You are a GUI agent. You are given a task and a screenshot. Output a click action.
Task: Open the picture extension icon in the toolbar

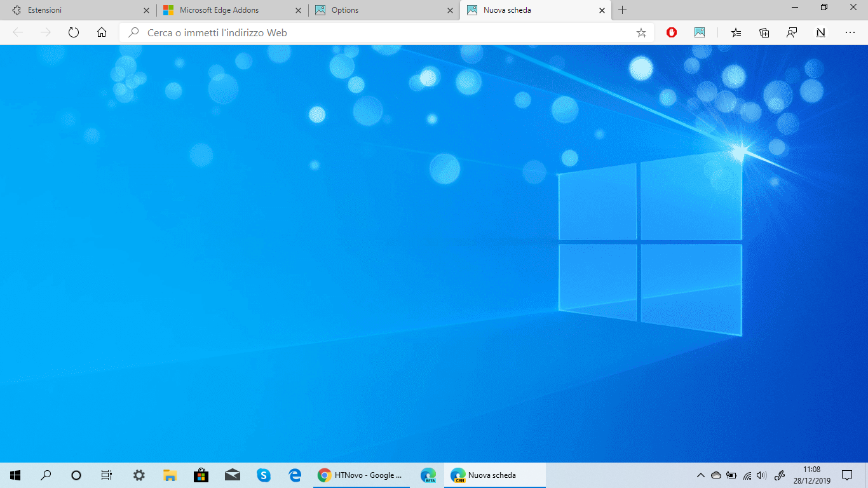[x=700, y=32]
